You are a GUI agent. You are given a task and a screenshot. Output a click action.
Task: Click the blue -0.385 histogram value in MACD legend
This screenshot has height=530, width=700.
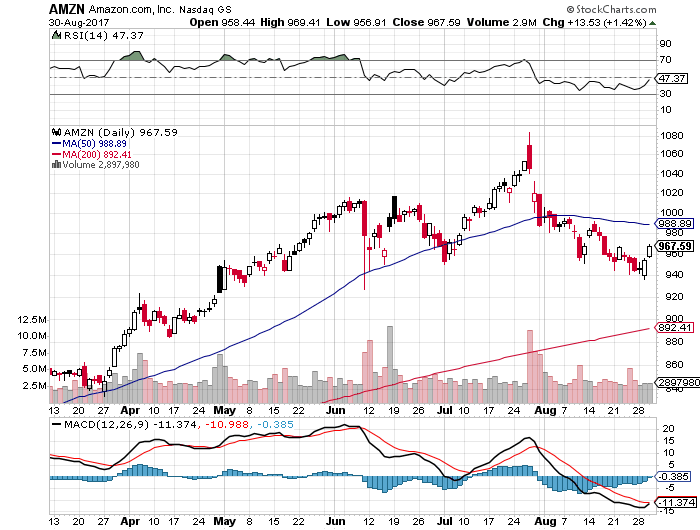click(x=275, y=424)
